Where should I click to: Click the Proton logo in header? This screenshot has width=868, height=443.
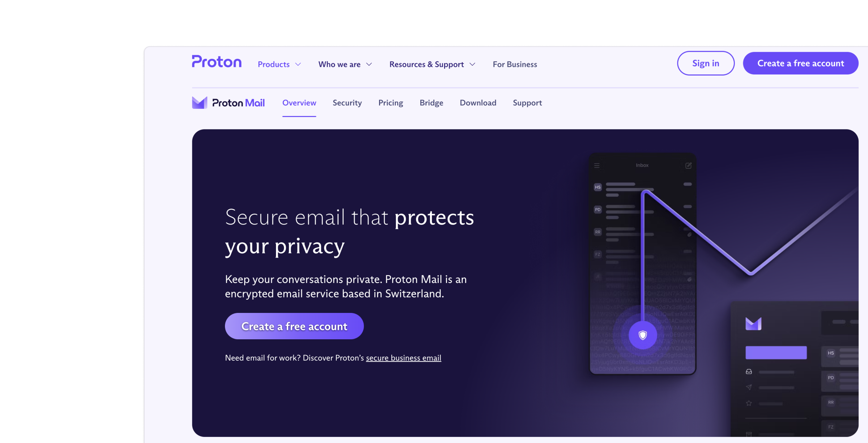point(217,62)
